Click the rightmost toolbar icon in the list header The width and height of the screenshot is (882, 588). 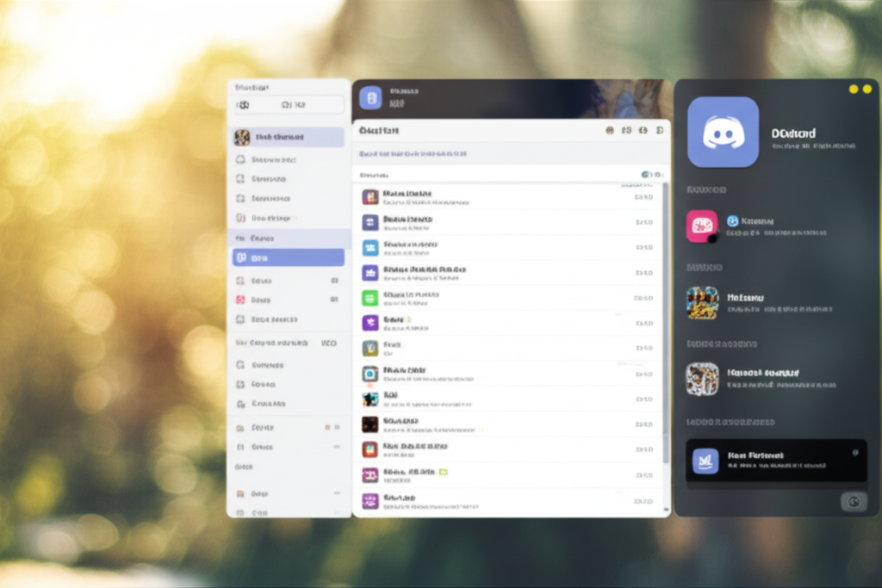659,131
